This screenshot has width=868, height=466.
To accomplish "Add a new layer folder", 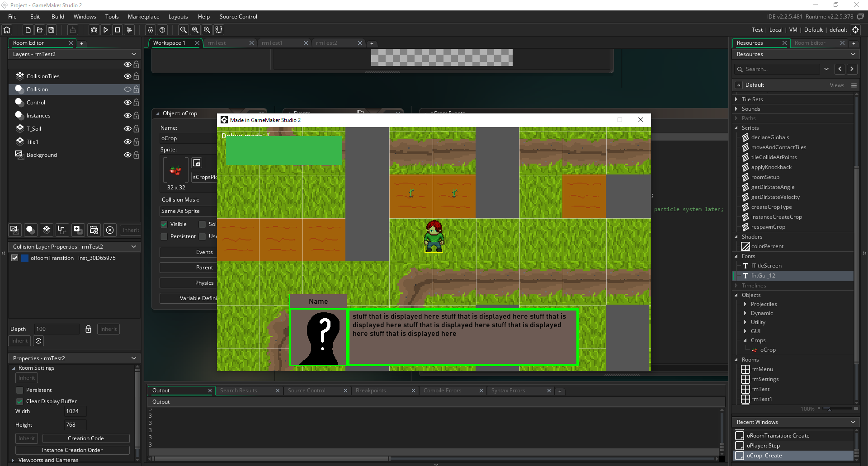I will 94,230.
